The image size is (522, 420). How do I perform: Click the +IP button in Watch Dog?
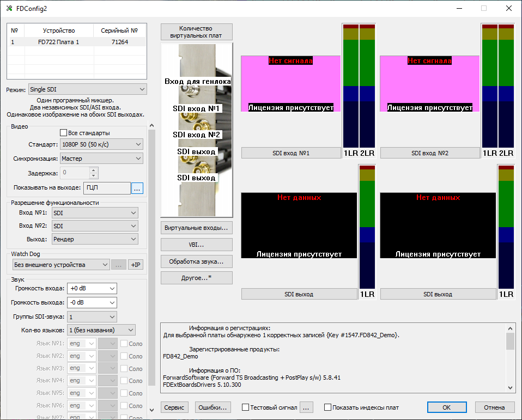pos(136,265)
